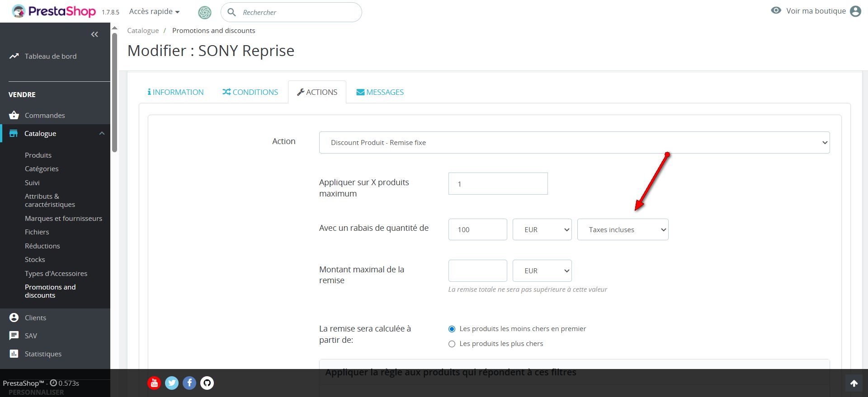This screenshot has width=868, height=397.
Task: Open the Action type dropdown
Action: [574, 143]
